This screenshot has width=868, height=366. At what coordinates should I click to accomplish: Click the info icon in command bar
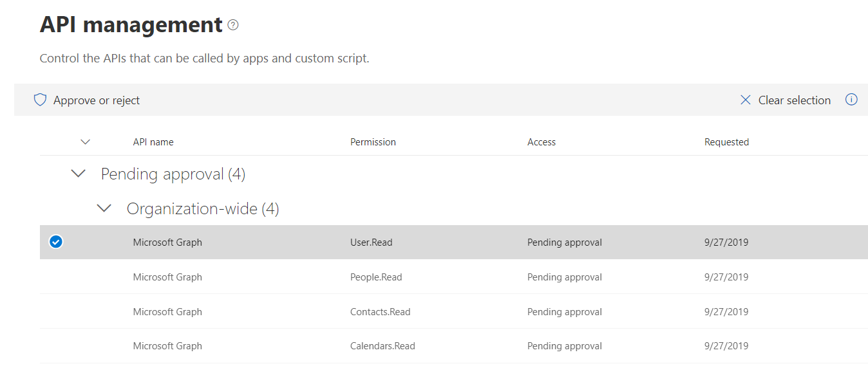[x=851, y=100]
